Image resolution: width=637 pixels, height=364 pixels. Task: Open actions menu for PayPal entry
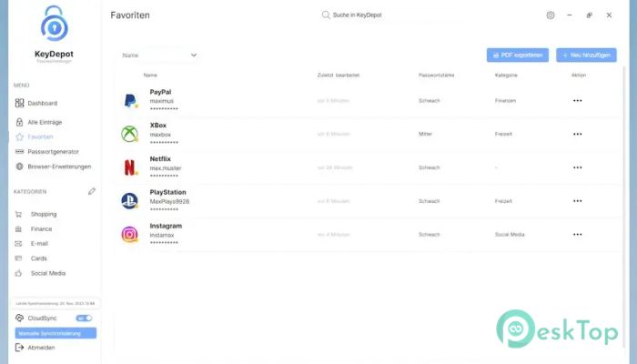[577, 101]
